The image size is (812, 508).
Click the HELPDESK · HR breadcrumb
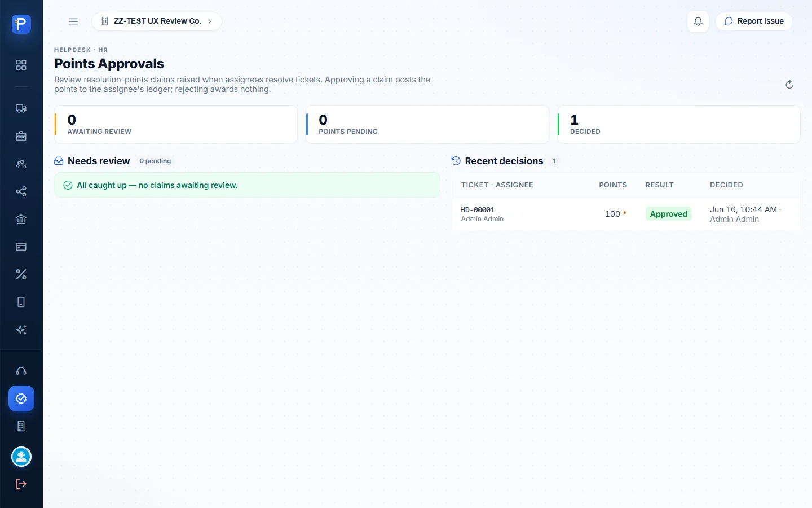[x=81, y=50]
